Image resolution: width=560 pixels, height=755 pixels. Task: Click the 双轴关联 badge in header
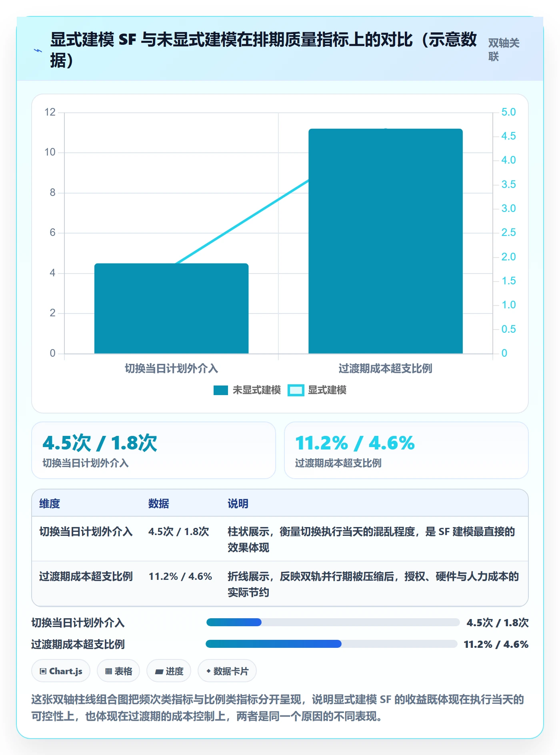[504, 50]
